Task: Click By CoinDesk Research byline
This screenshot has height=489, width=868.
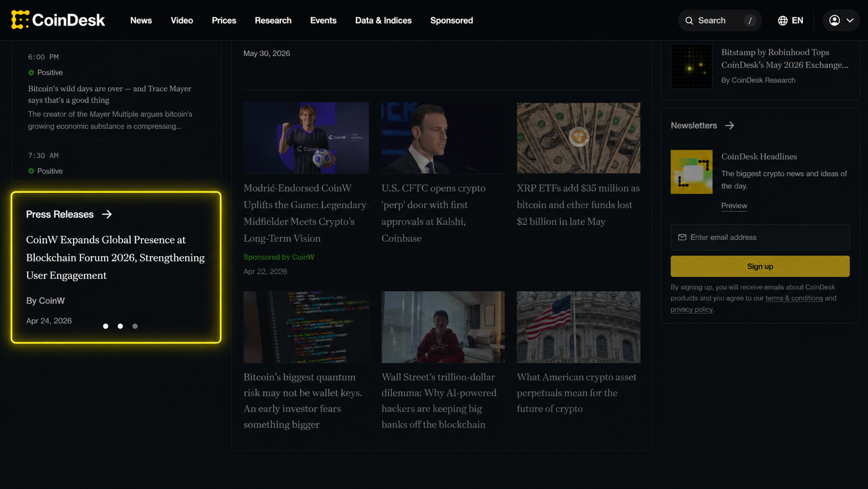Action: tap(758, 80)
